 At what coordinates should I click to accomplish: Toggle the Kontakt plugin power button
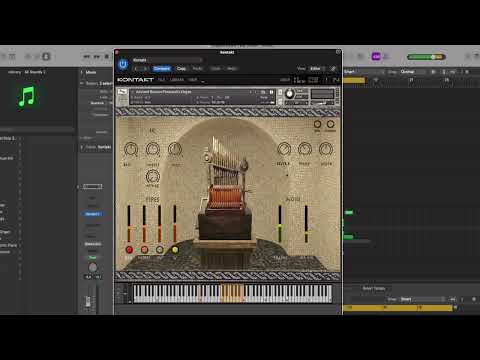(123, 64)
